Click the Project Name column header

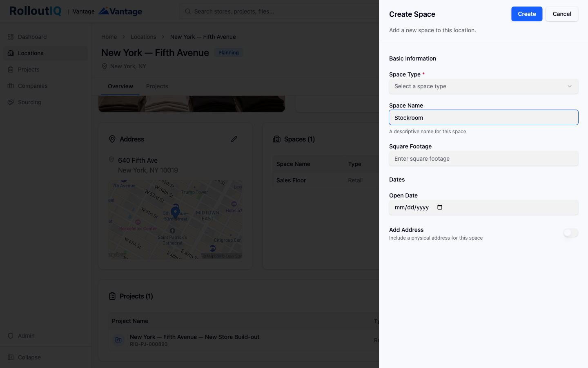[x=130, y=321]
